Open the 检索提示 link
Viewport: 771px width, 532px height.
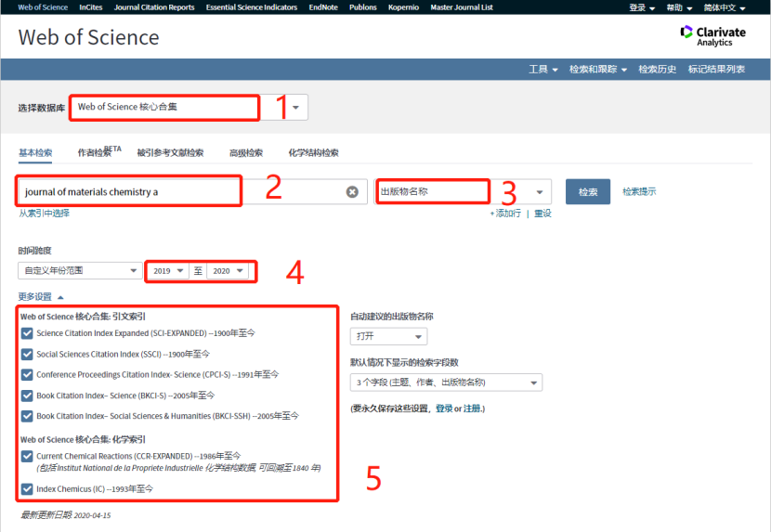pos(639,192)
